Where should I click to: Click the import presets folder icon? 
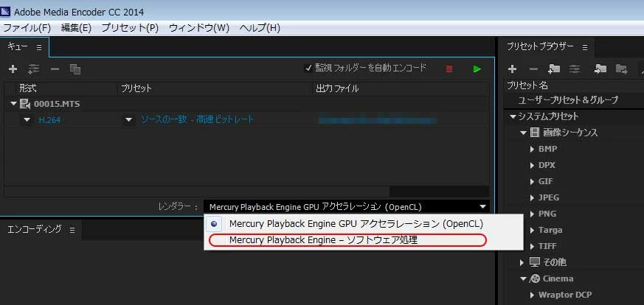pos(600,69)
